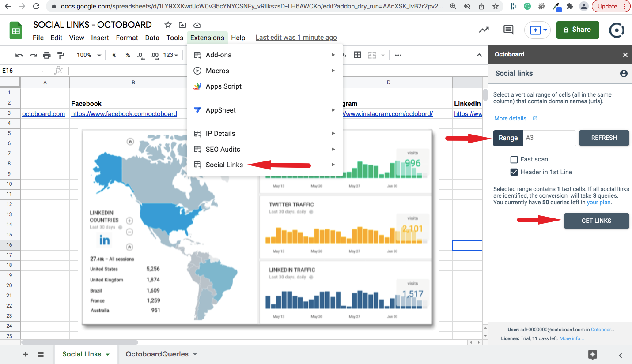Open the comment history icon
Screen dimensions: 632x364
click(508, 30)
